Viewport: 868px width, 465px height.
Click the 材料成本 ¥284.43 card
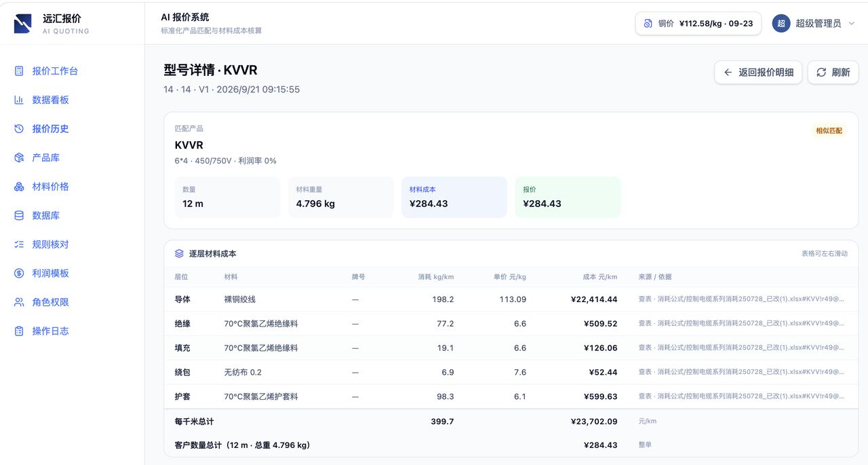coord(454,198)
